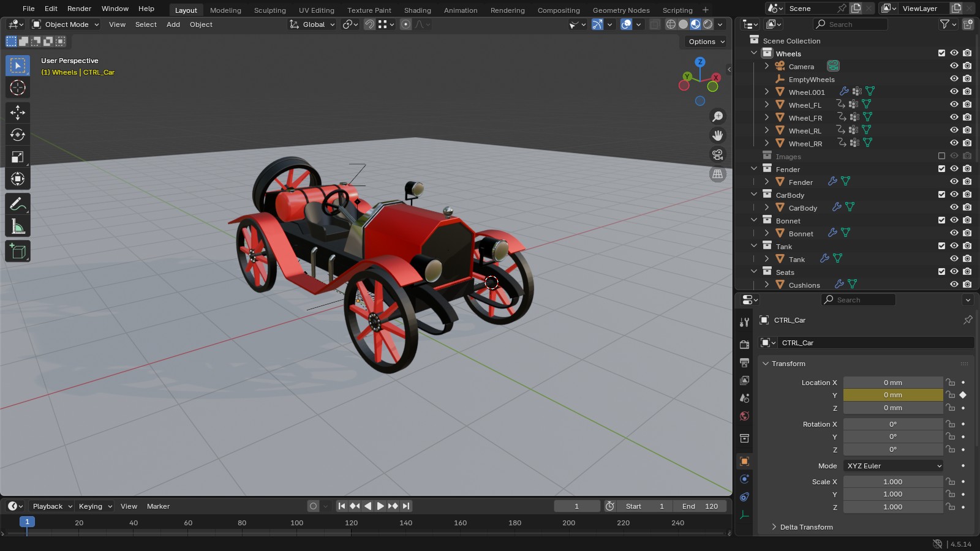
Task: Activate the Scale tool
Action: point(18,157)
